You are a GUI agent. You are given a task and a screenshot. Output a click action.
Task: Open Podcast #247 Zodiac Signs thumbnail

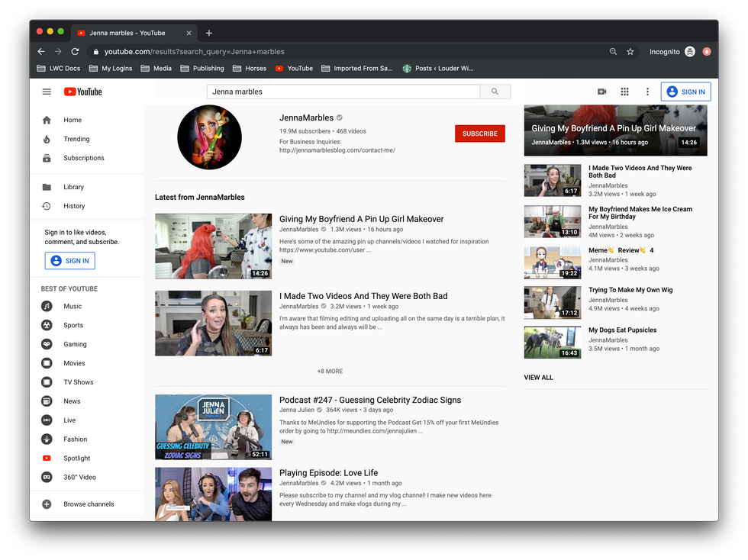213,427
